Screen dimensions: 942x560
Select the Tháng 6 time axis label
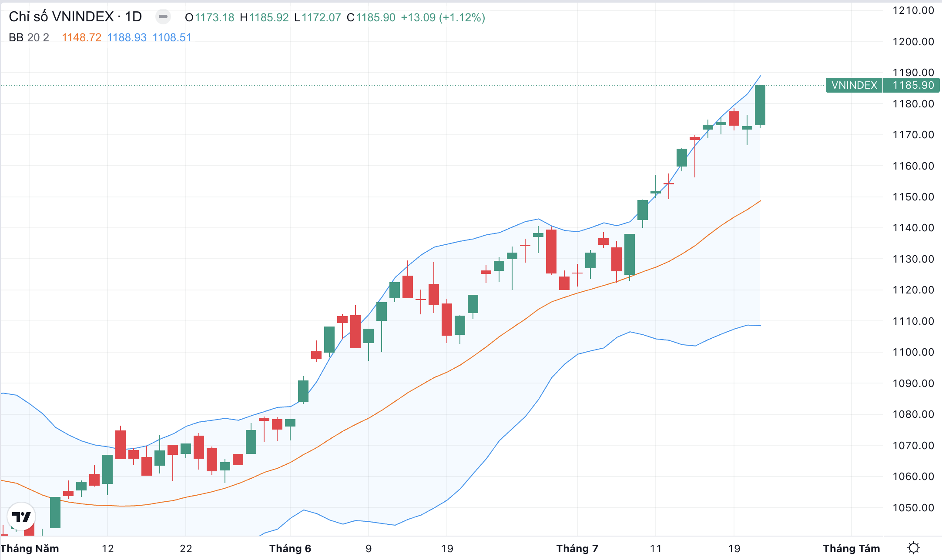[290, 548]
